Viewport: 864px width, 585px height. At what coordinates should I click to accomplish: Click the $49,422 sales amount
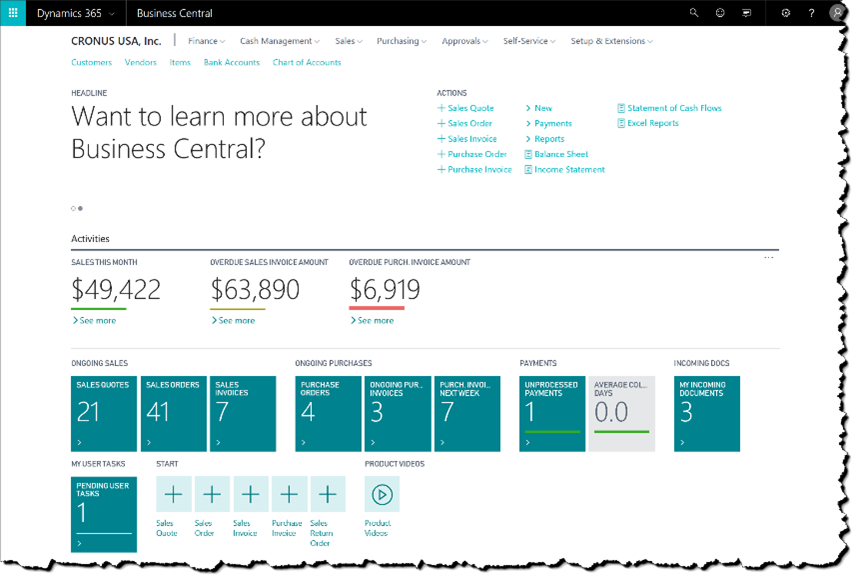[116, 290]
